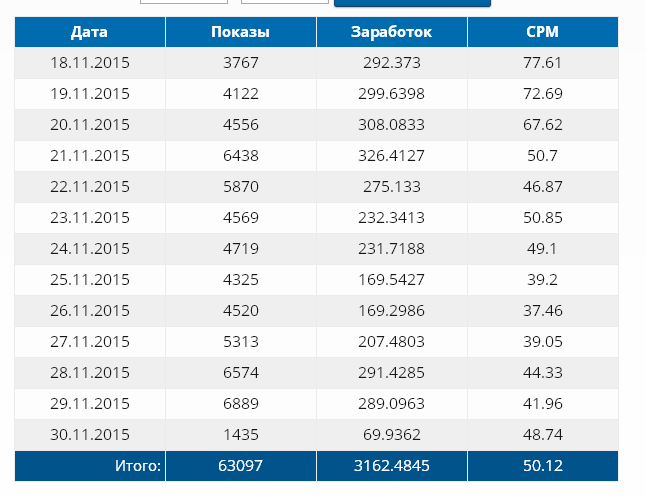Click the CPM column header
Image resolution: width=646 pixels, height=497 pixels.
(x=542, y=32)
